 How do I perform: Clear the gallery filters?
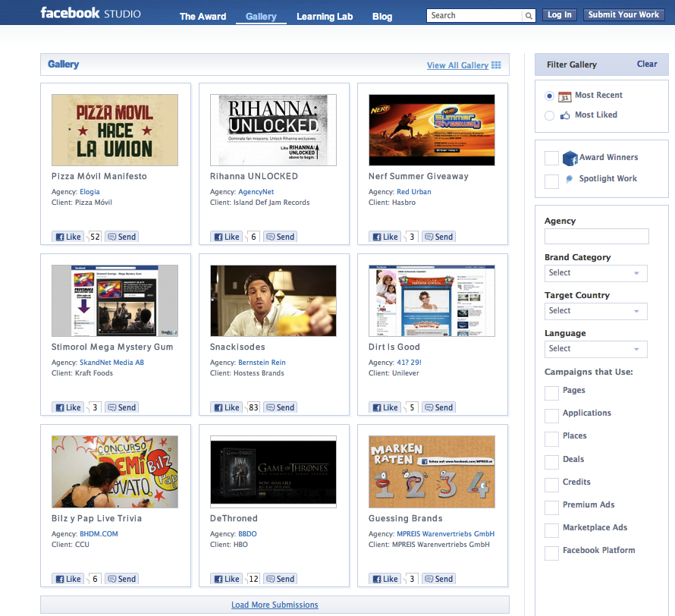click(647, 64)
